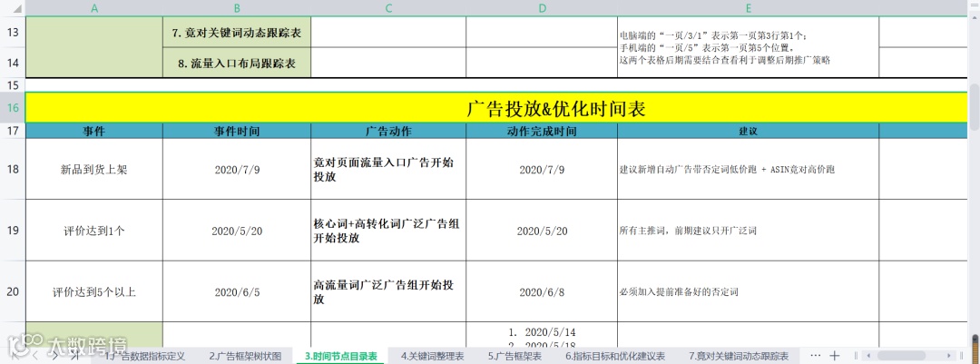Click the 电脑端的"一页/3/1" note cell
980x364 pixels.
click(748, 47)
